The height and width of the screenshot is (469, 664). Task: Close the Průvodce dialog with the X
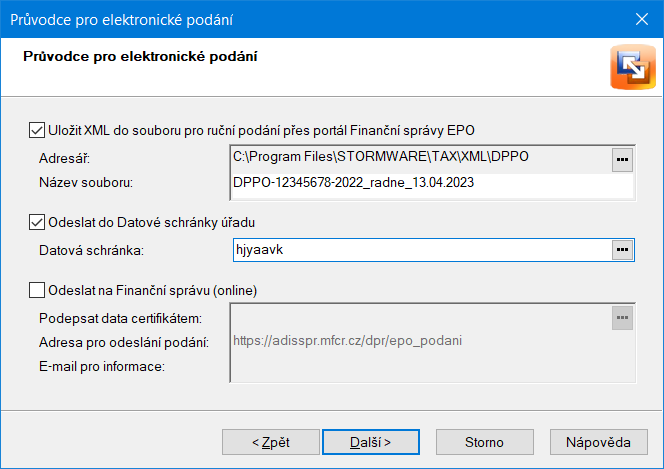point(642,19)
